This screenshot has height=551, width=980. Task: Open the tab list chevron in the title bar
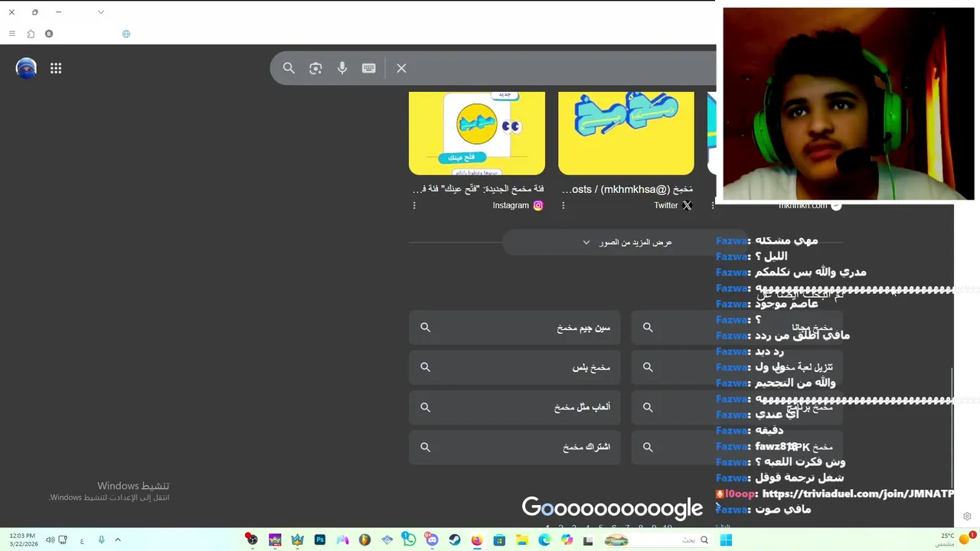point(101,12)
